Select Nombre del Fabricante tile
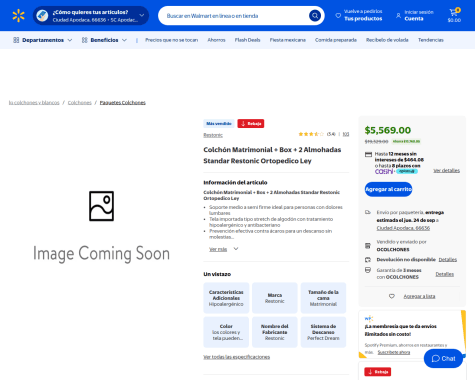Screen dimensions: 475x380 [275, 332]
